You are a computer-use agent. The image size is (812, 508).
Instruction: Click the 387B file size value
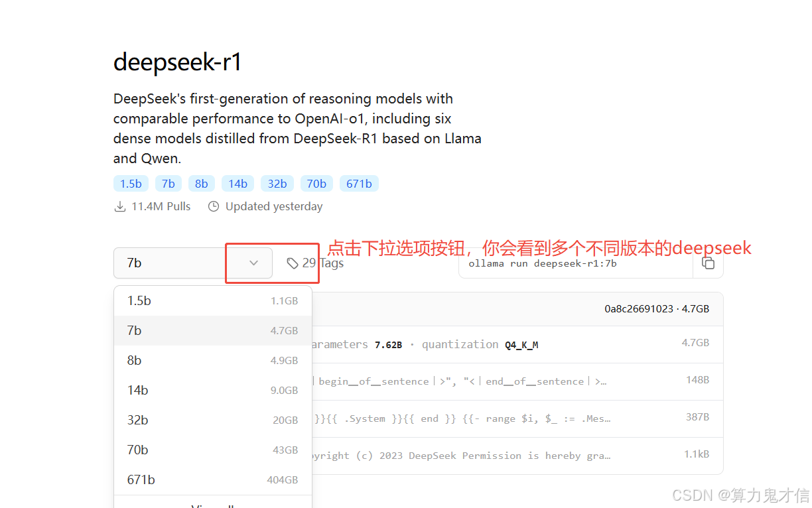[x=698, y=417]
